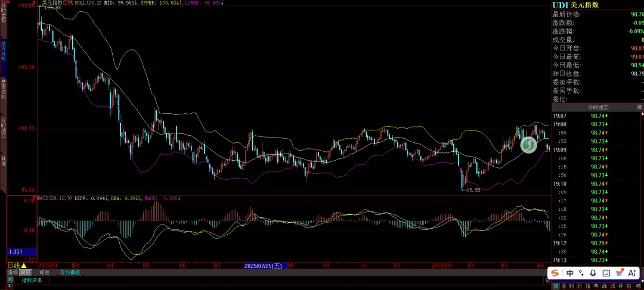Click the microphone voice input icon
Image resolution: width=644 pixels, height=290 pixels.
tap(593, 273)
